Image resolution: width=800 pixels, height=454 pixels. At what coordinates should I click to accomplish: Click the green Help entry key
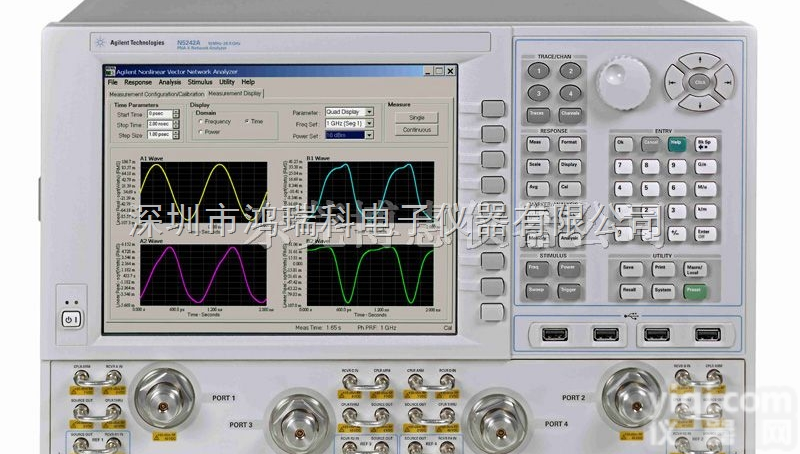click(677, 144)
